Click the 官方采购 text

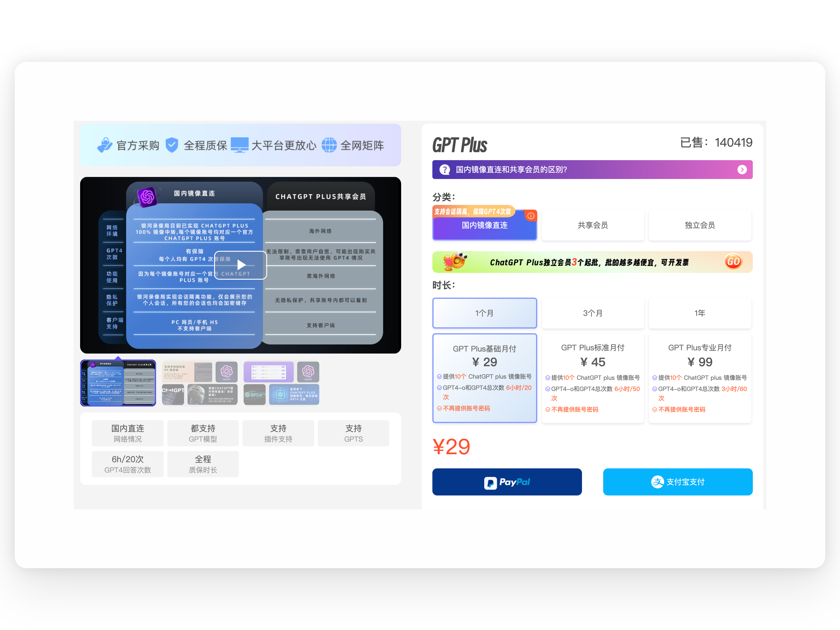pos(138,145)
